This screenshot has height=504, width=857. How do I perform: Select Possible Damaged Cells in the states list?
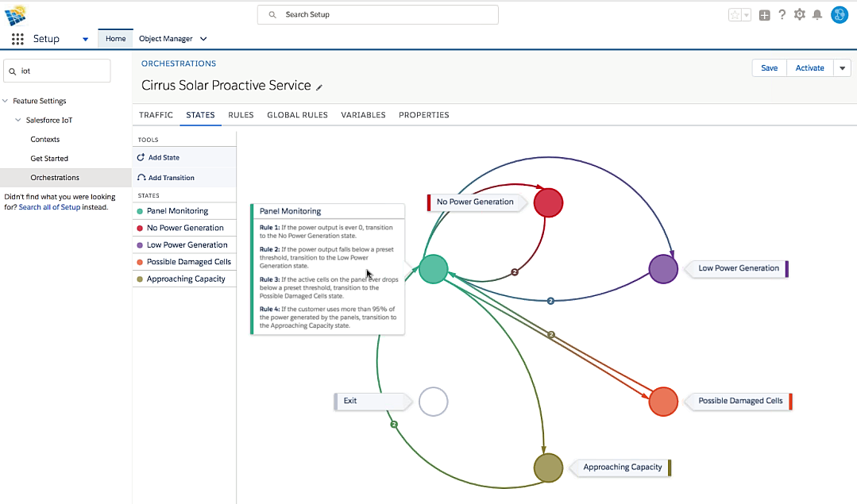point(184,262)
